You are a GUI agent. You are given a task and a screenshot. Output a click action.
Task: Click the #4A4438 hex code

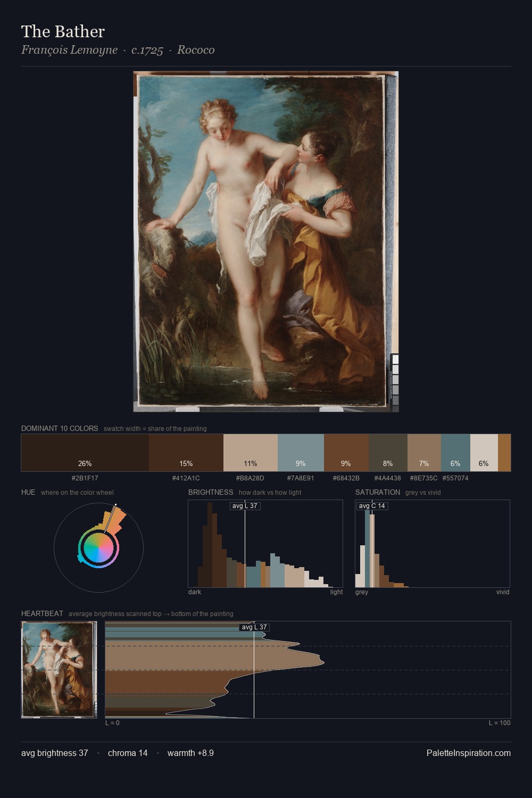click(x=388, y=478)
